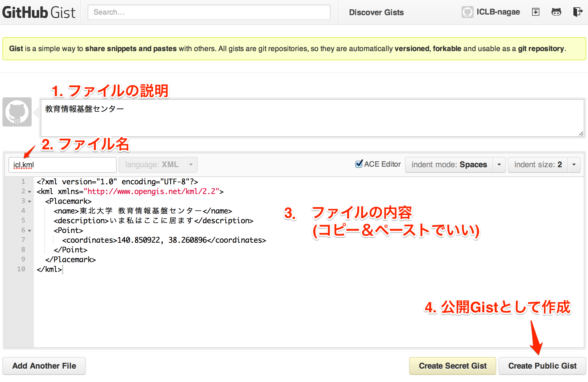Click the icl.kml filename field
This screenshot has height=382, width=588.
[x=63, y=165]
